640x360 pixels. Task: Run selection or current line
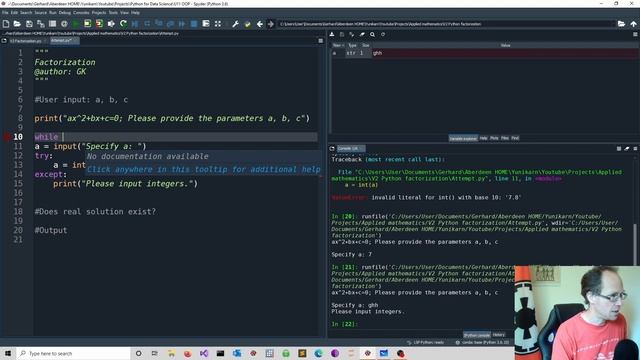tap(111, 24)
